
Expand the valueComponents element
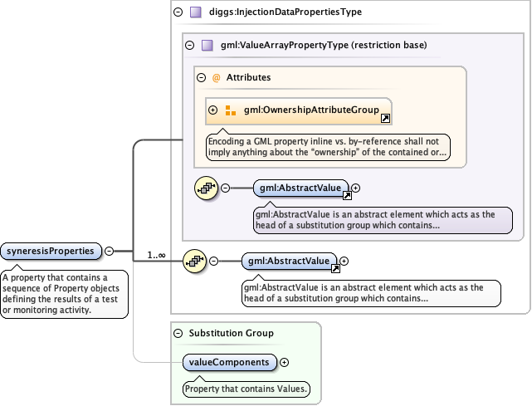coord(285,362)
